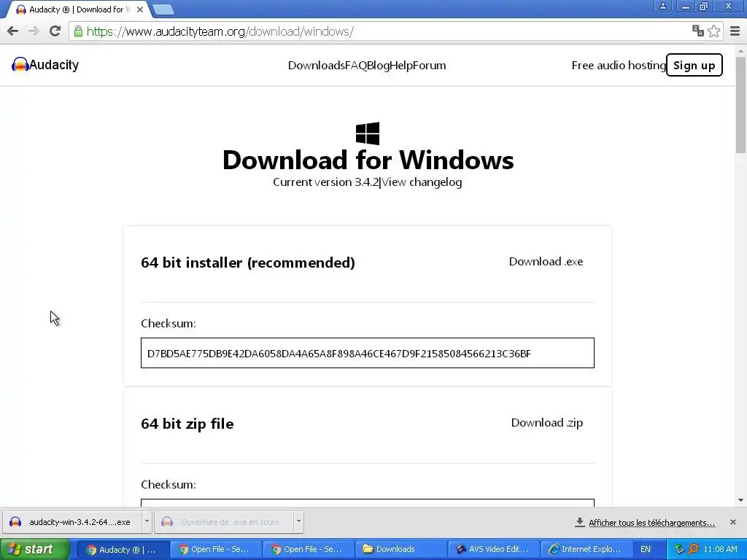This screenshot has width=747, height=560.
Task: Click the Ouverture de .exe en cours item
Action: click(224, 522)
